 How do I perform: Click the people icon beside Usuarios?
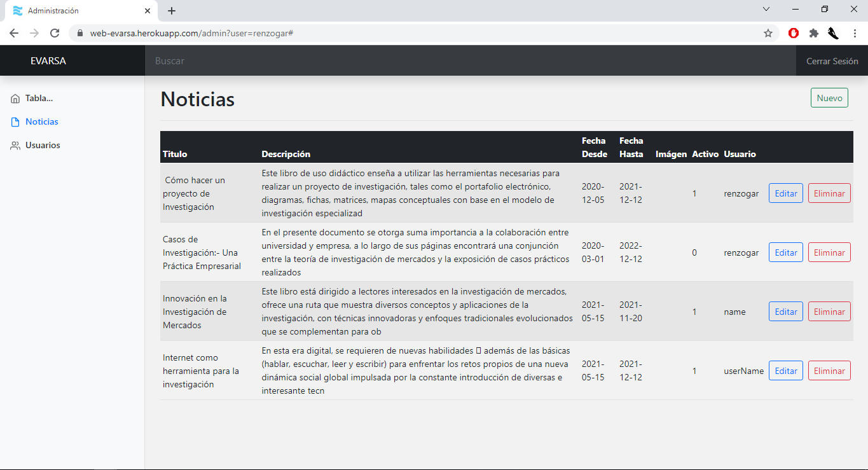[x=15, y=146]
